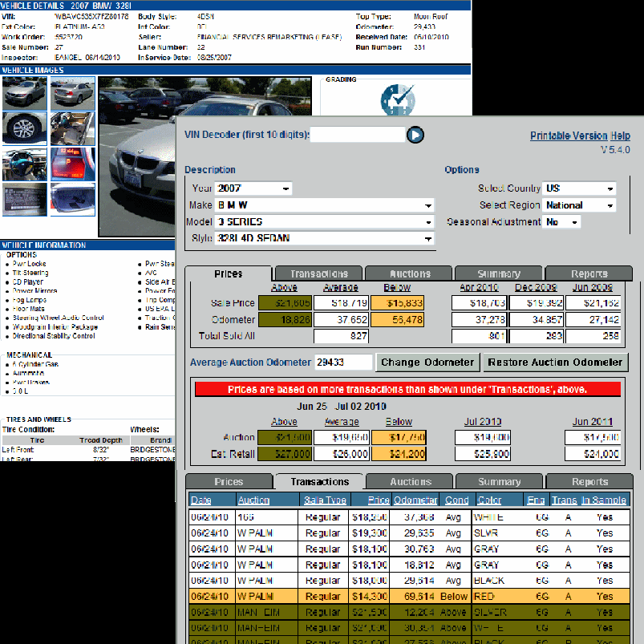Click the Below link in Prices header
644x644 pixels.
397,287
